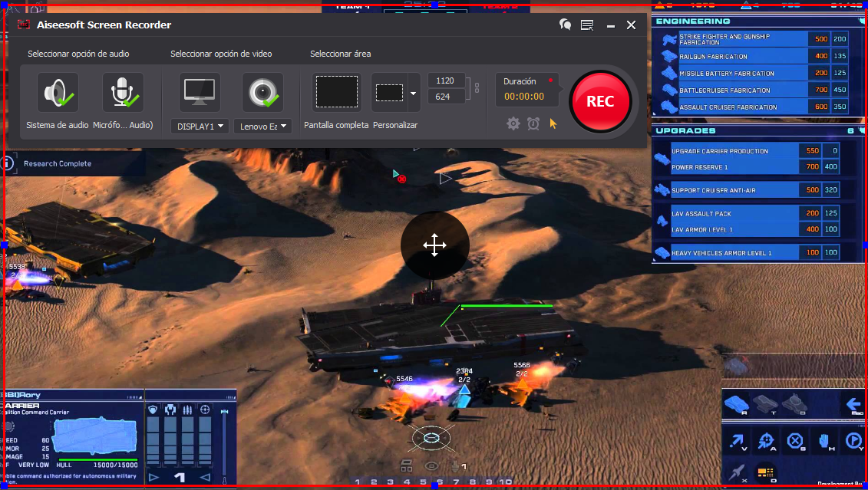Select the Attack Move command A
Screen dimensions: 868x490
[x=766, y=442]
